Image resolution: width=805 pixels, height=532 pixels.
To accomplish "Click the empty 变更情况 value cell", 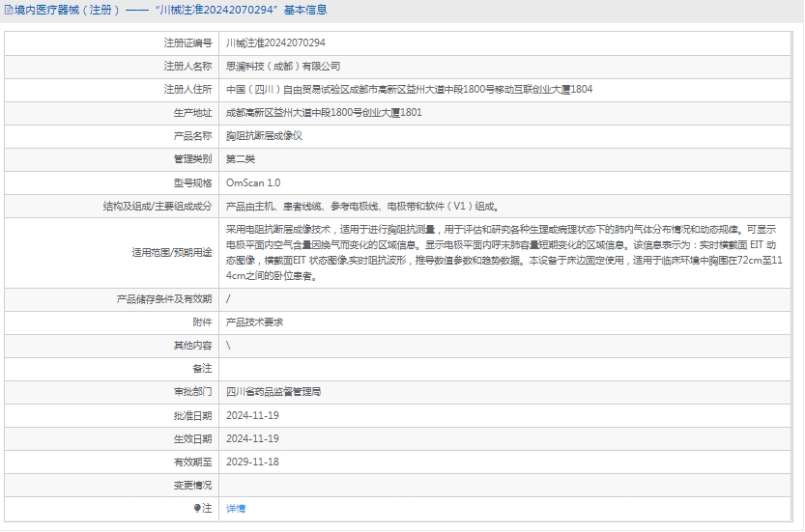I will tap(508, 485).
